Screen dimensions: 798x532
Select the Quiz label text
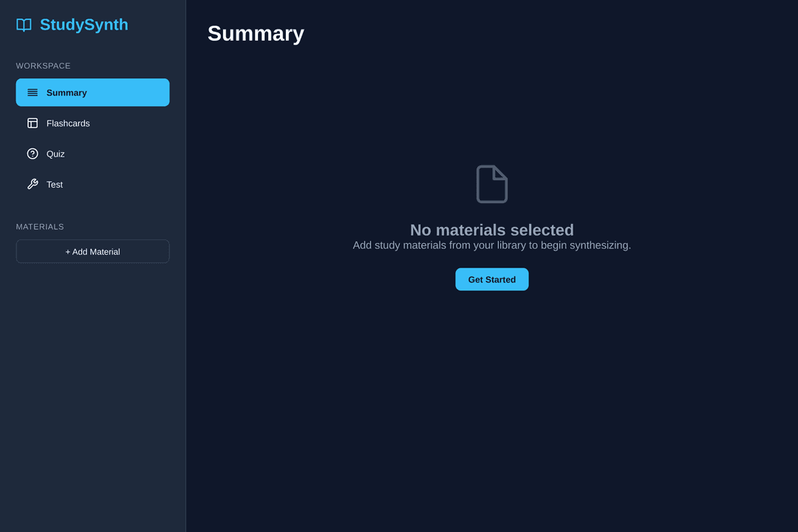click(x=55, y=154)
